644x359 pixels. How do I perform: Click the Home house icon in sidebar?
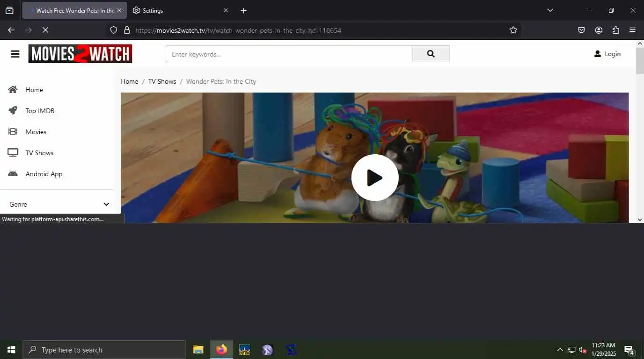(x=13, y=90)
